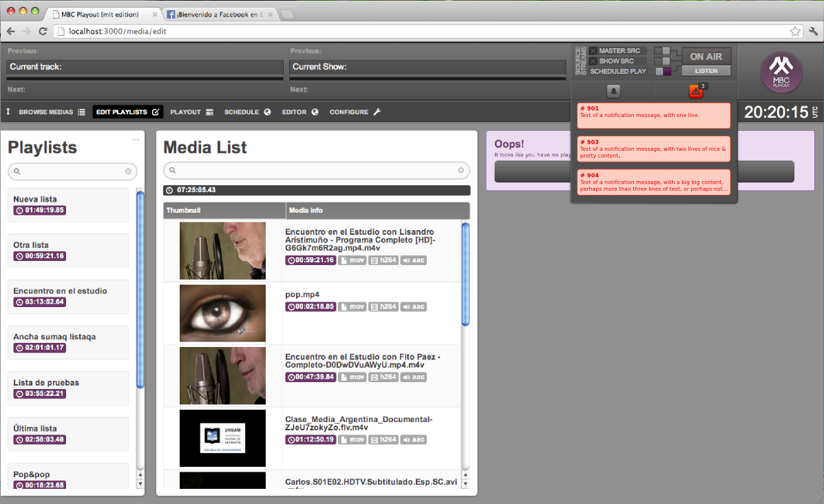Bookmark the page with the star icon
The width and height of the screenshot is (824, 504).
[795, 32]
